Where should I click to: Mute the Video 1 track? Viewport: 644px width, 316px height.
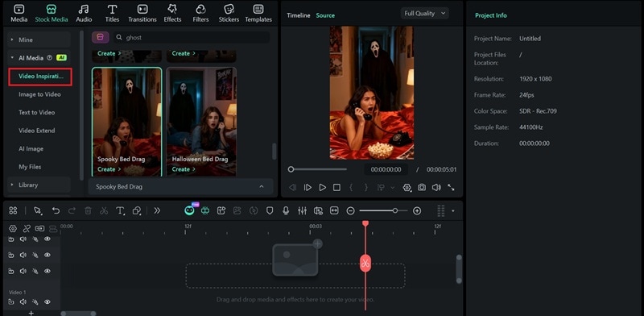(x=23, y=302)
